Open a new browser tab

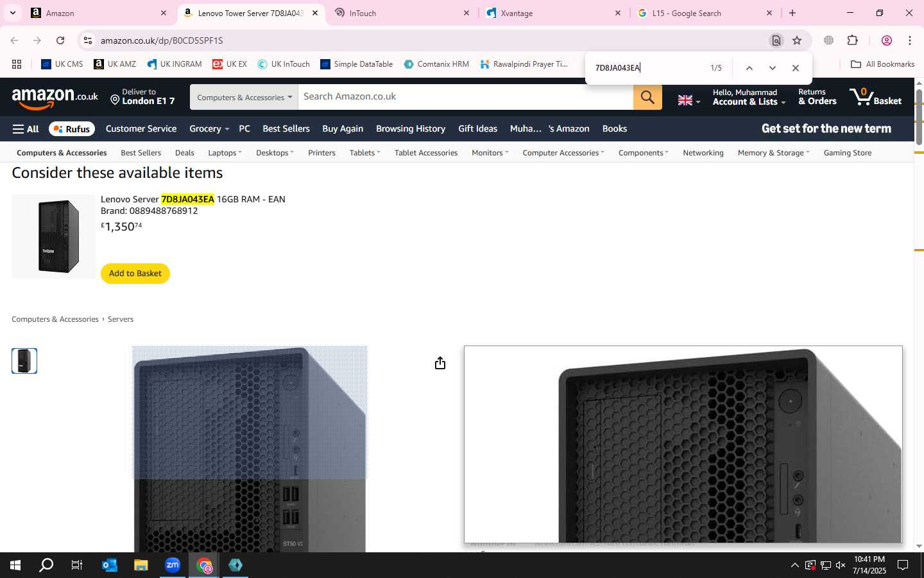click(792, 13)
